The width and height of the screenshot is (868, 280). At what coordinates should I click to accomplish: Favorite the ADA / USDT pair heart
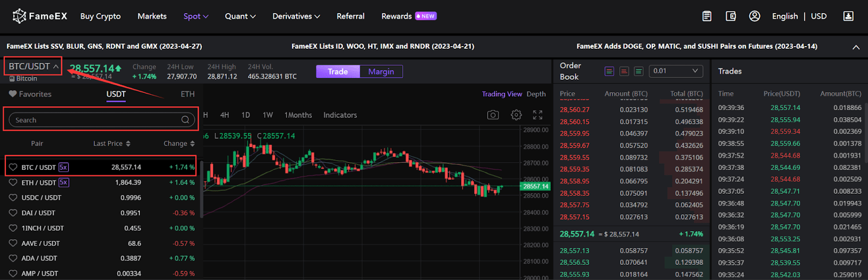coord(13,258)
